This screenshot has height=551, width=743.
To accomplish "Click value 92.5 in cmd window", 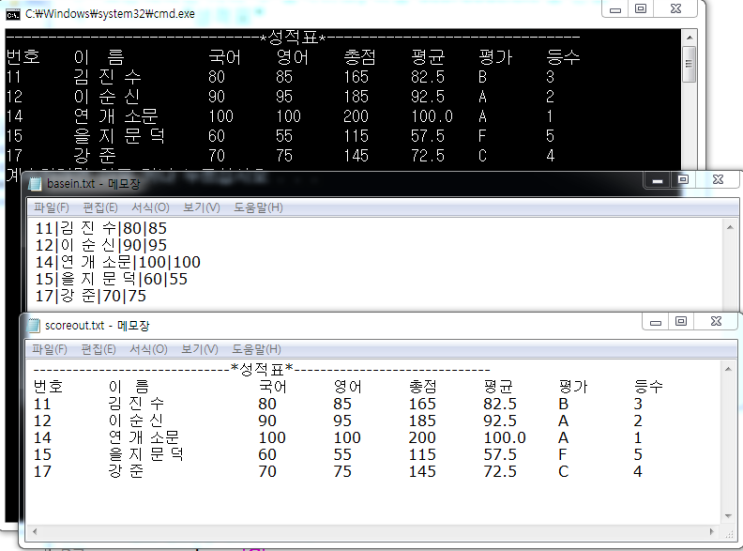I will (428, 97).
